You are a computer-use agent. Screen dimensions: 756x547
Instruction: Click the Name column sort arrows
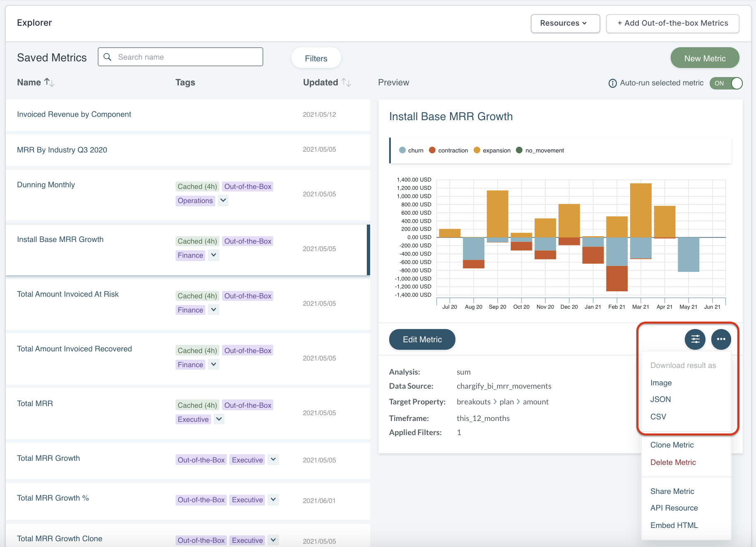tap(49, 82)
